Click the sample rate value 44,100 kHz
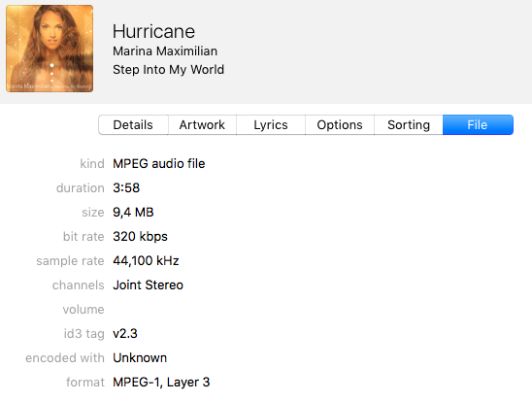Screen dimensions: 532x402 [146, 261]
